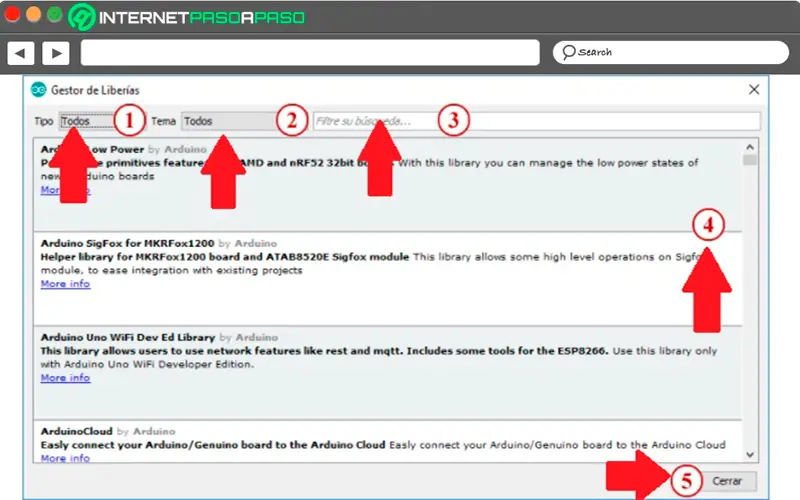Click the browser back arrow button
Viewport: 800px width, 500px height.
20,53
